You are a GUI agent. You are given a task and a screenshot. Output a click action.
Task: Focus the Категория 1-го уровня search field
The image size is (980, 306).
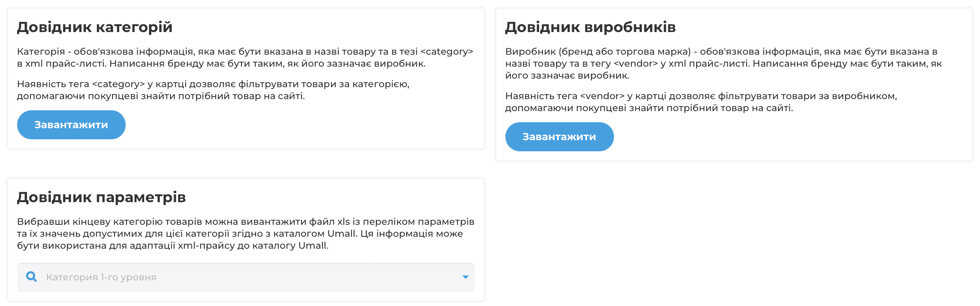point(246,277)
